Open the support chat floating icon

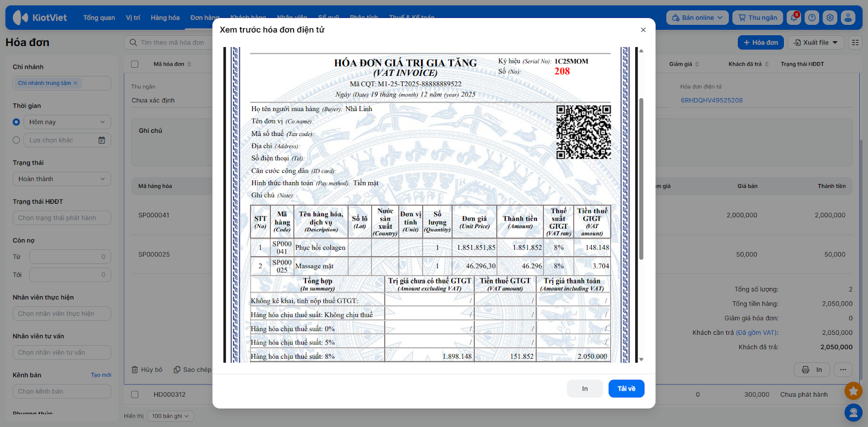[x=853, y=413]
